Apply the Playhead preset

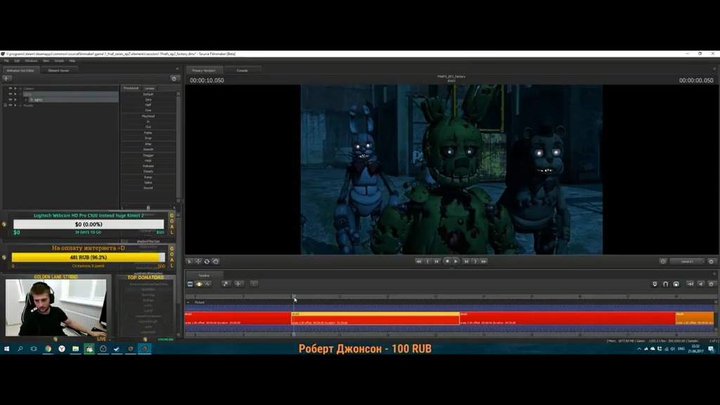coord(148,116)
